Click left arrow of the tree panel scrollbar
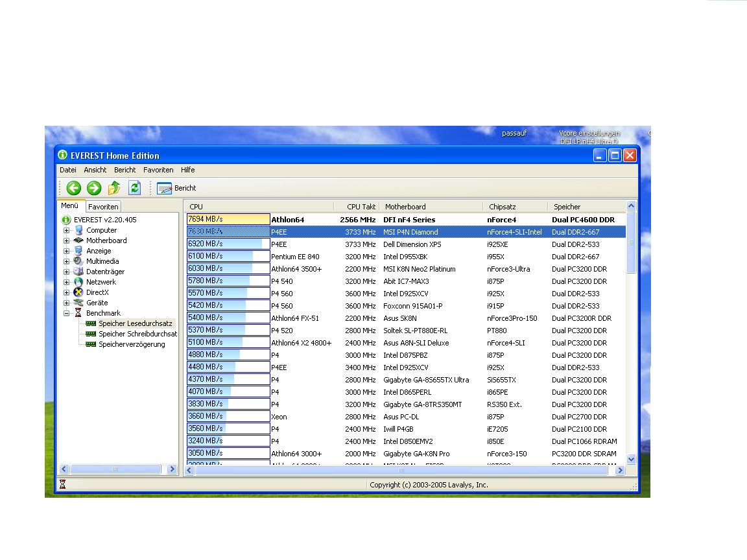 click(x=64, y=469)
